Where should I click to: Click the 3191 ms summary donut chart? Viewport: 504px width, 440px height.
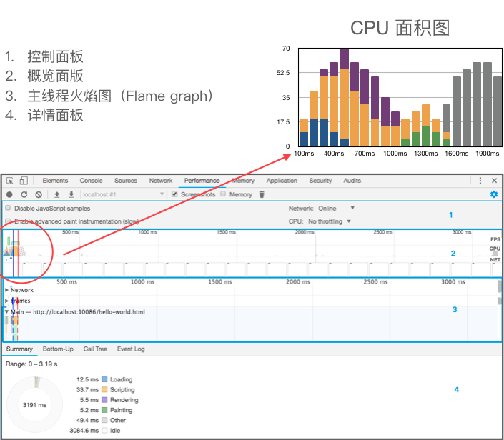tap(35, 405)
